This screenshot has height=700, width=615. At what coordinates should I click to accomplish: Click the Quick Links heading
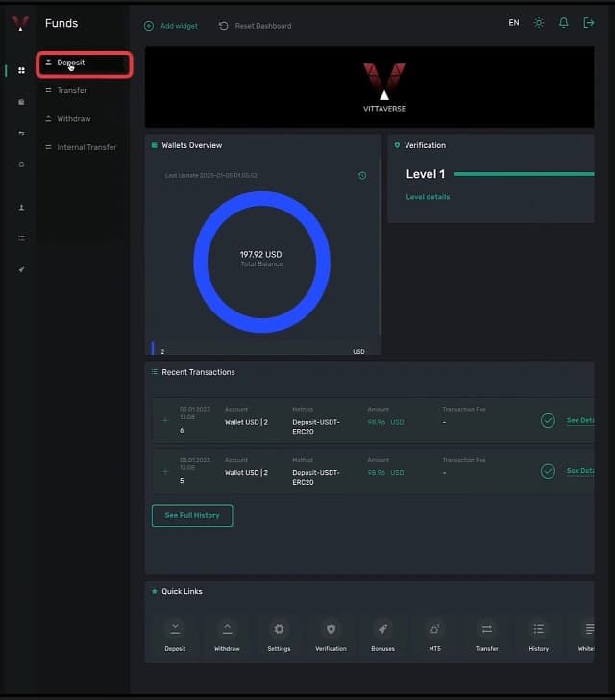[182, 592]
